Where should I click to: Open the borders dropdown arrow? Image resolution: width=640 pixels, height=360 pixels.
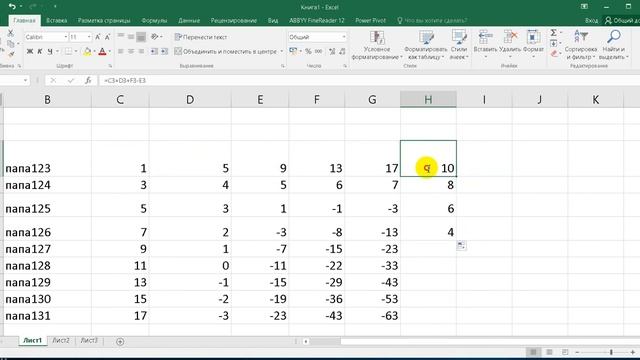coord(76,51)
